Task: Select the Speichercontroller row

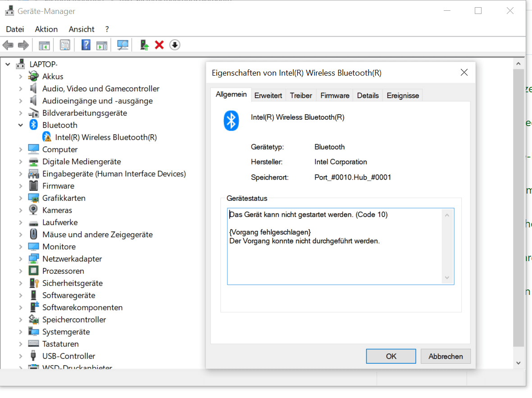Action: (x=74, y=319)
